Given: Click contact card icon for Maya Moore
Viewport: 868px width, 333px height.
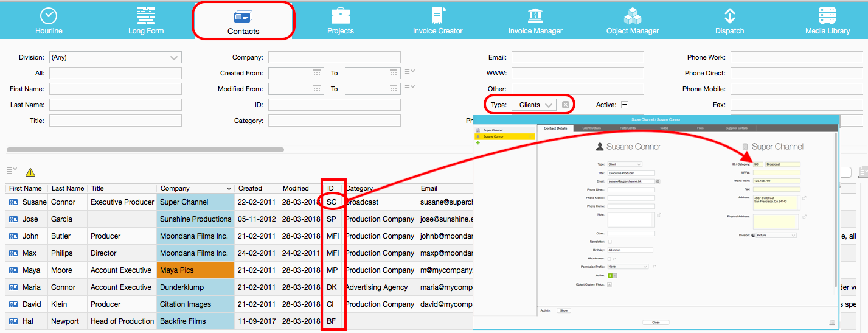Looking at the screenshot, I should click(x=13, y=270).
